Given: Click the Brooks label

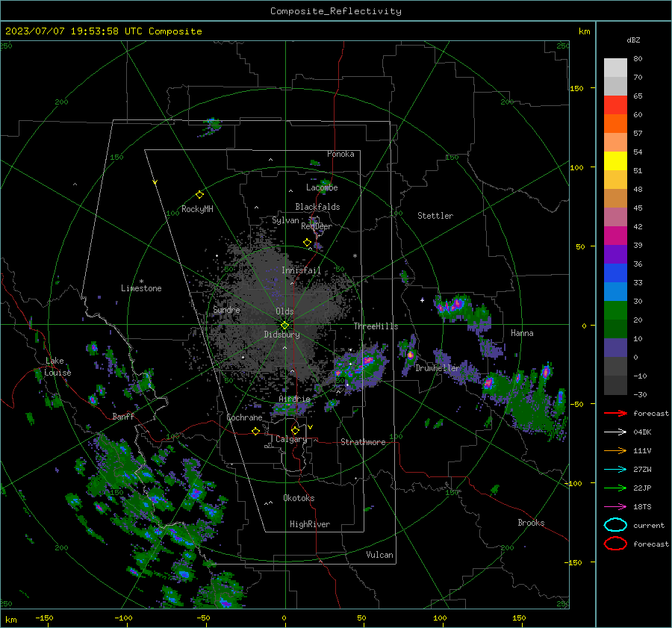Looking at the screenshot, I should [x=531, y=523].
